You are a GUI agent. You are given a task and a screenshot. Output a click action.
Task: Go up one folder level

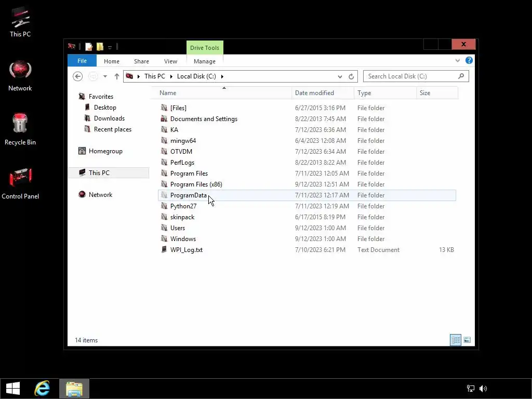click(x=117, y=76)
